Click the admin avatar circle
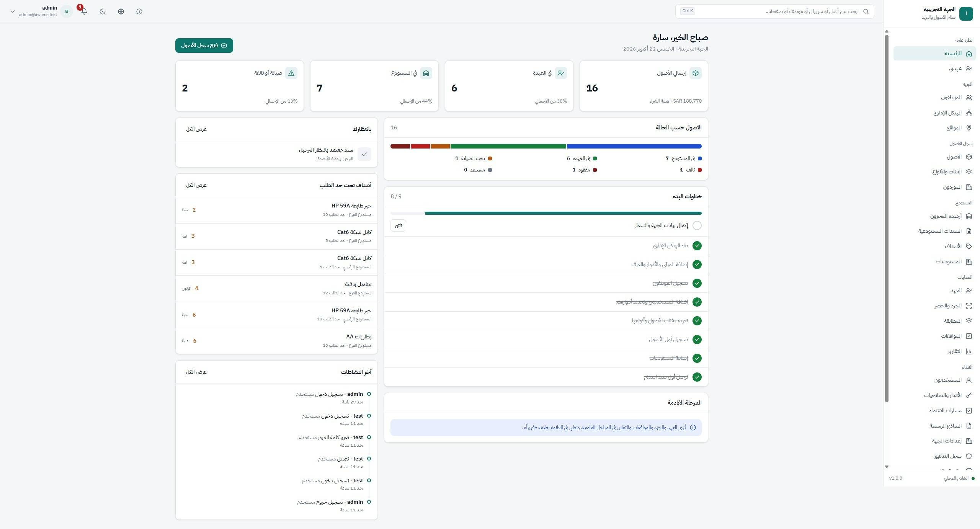The width and height of the screenshot is (980, 529). pyautogui.click(x=67, y=11)
